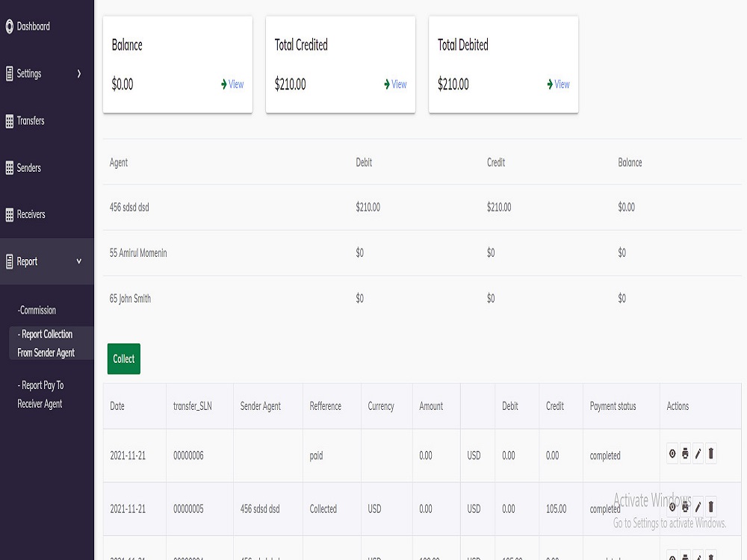The image size is (747, 560).
Task: View details of transfer 00000005 via eye icon
Action: point(672,507)
